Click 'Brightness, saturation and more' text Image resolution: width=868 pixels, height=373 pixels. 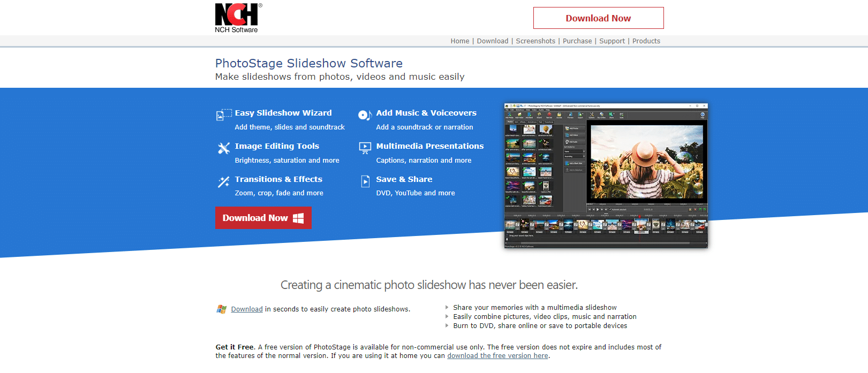tap(287, 161)
